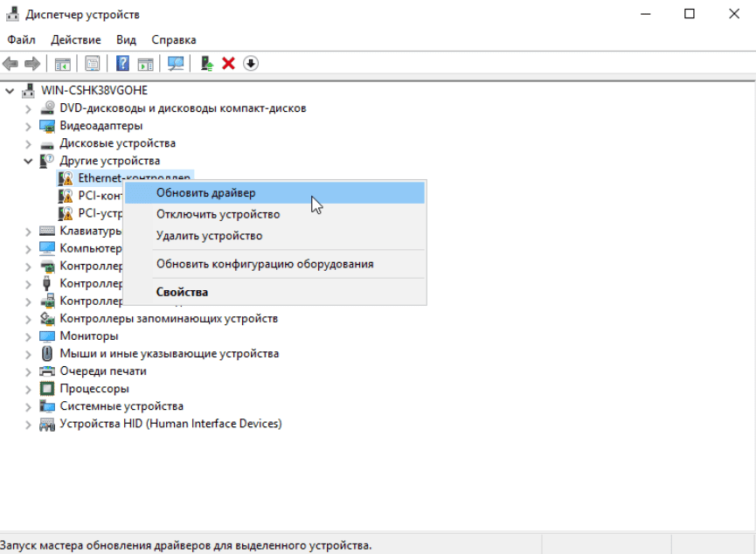Scan for hardware changes monitor icon
The image size is (756, 554).
[176, 63]
